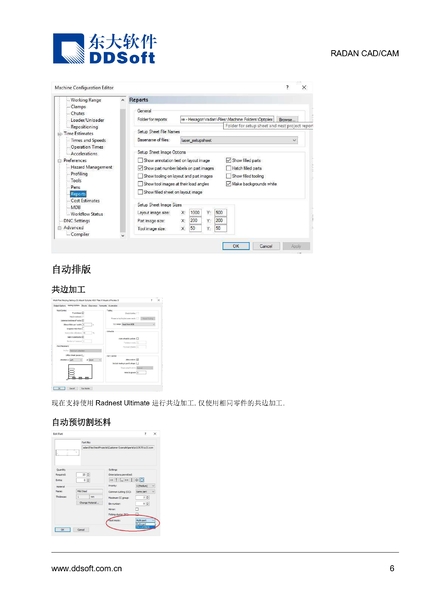Click Apply in Machine Configuration Editor
The image size is (424, 600).
(x=296, y=246)
